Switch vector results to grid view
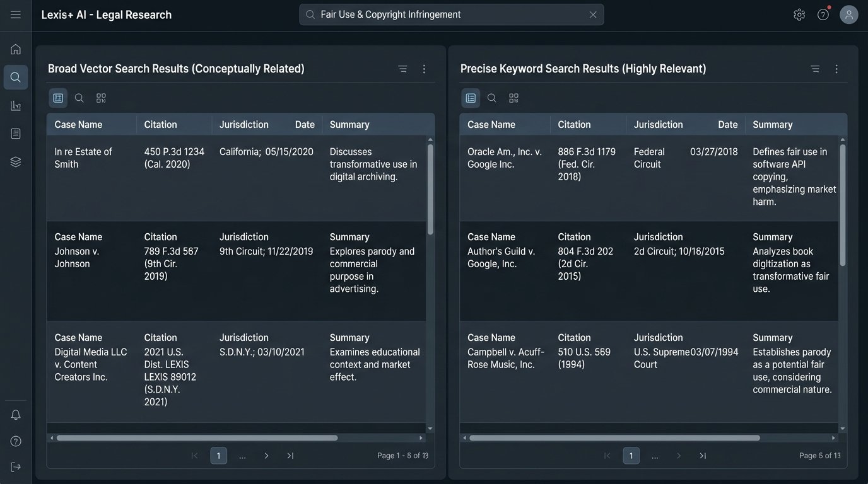Image resolution: width=868 pixels, height=484 pixels. coord(100,98)
